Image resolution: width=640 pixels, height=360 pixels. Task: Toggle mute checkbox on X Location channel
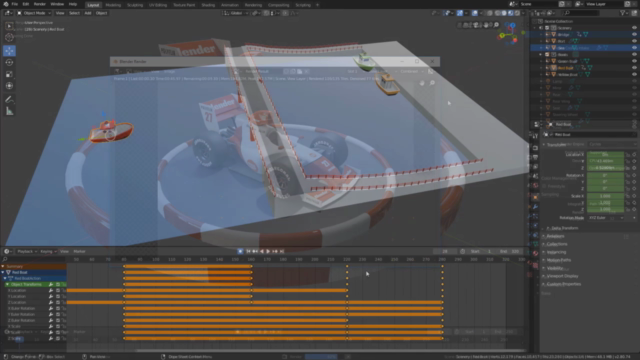58,290
